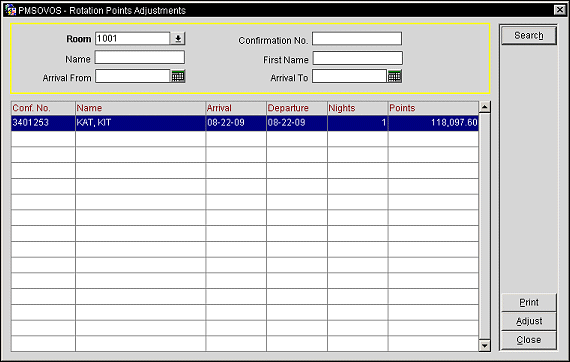Viewport: 570px width, 362px height.
Task: Focus the Name input field
Action: click(x=140, y=57)
